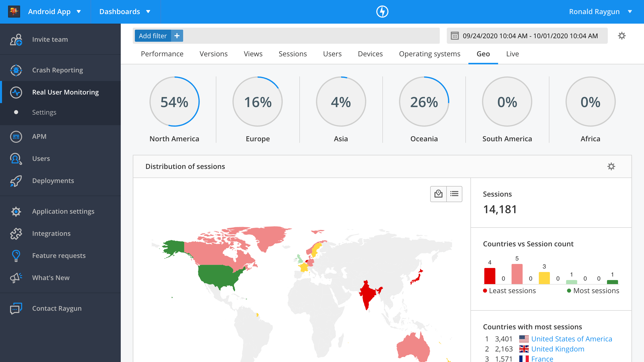The image size is (644, 362).
Task: Toggle the map envelope view icon
Action: (x=438, y=194)
